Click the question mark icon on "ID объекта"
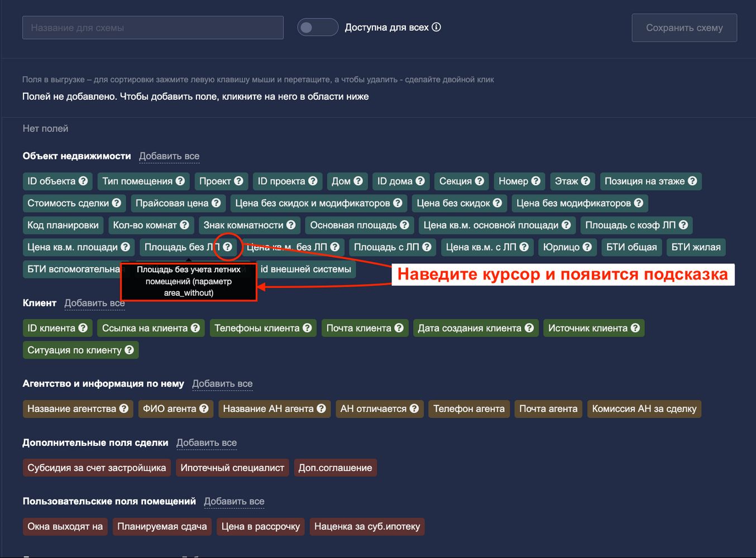Viewport: 756px width, 558px height. (x=83, y=181)
